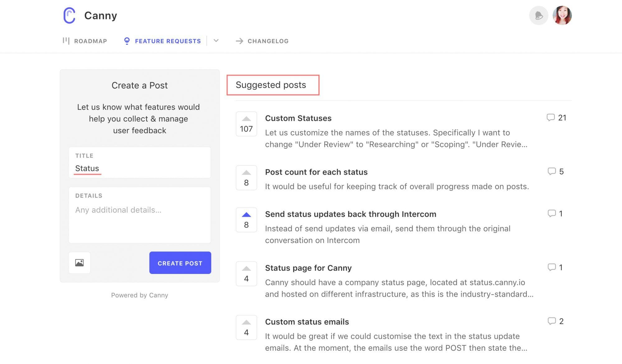Click description 'It would be useful for keeping track'
This screenshot has height=364, width=622.
pyautogui.click(x=397, y=186)
